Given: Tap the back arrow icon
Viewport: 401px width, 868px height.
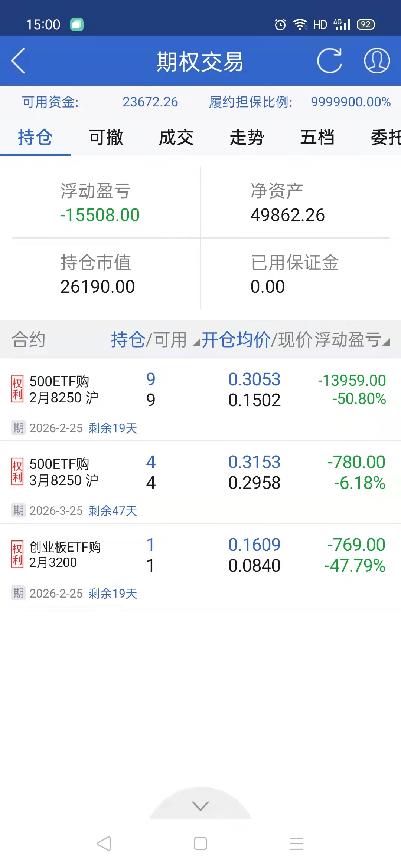Looking at the screenshot, I should point(18,61).
